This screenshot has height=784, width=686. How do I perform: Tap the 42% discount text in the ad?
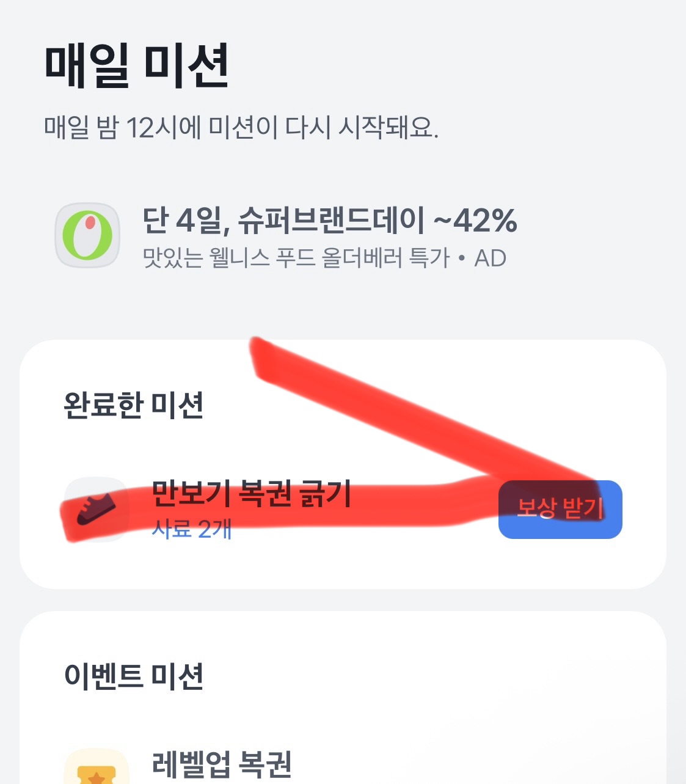(486, 221)
